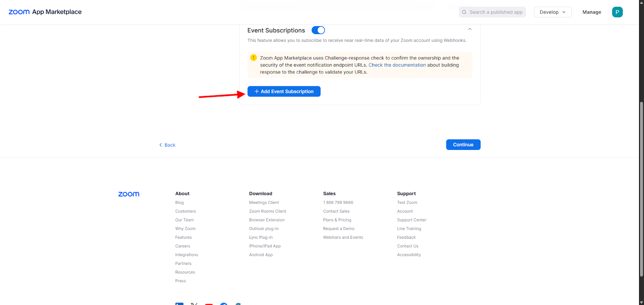Open the Resources footer link
Screen dimensions: 644x305
pos(185,272)
